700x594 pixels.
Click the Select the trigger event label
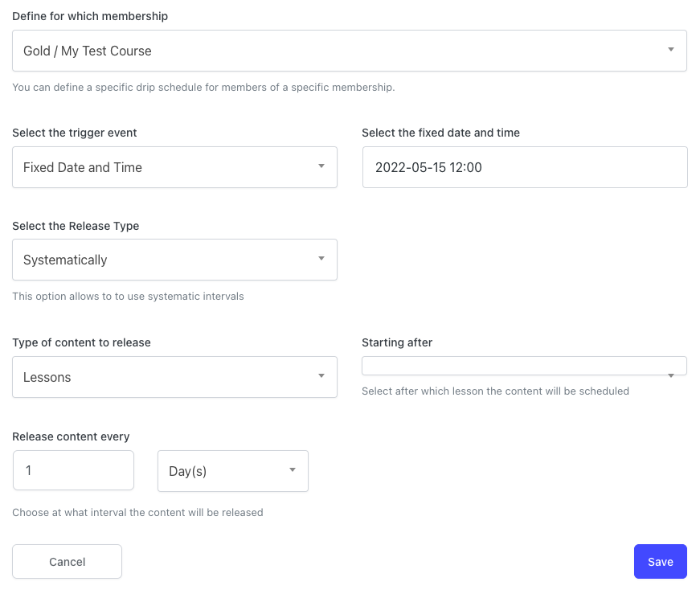[x=75, y=133]
